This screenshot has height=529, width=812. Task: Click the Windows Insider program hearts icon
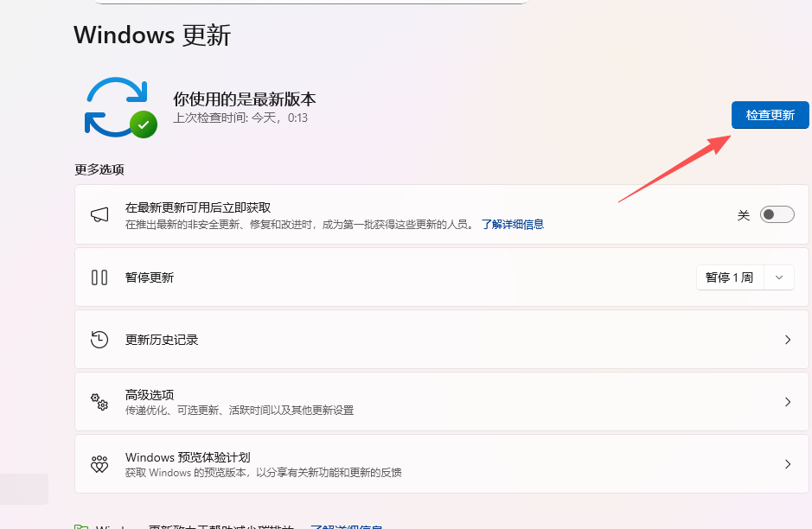99,464
